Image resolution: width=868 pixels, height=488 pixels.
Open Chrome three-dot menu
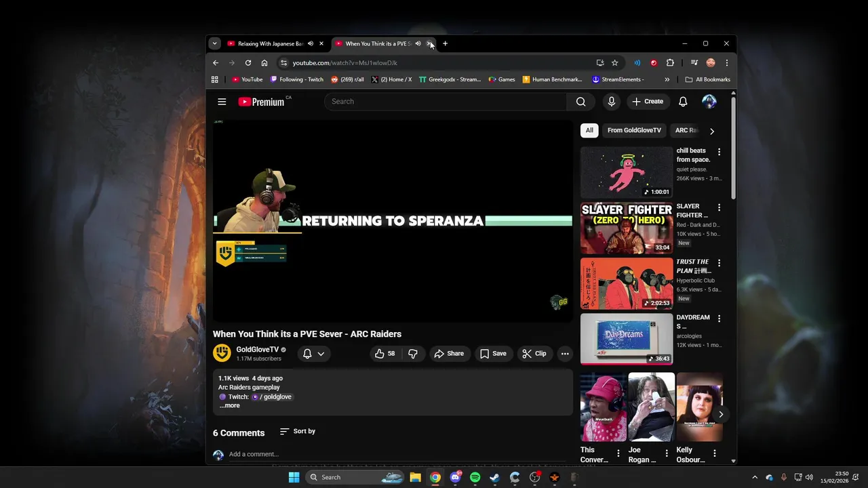tap(726, 63)
